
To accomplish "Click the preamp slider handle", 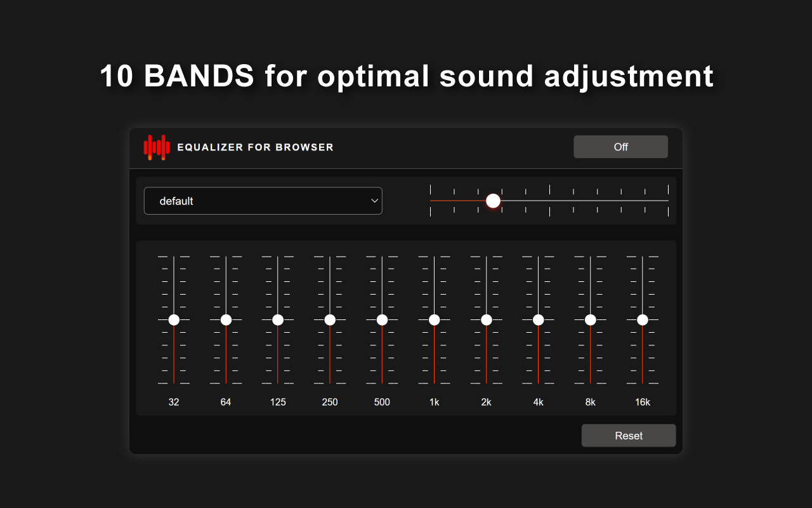I will 493,201.
